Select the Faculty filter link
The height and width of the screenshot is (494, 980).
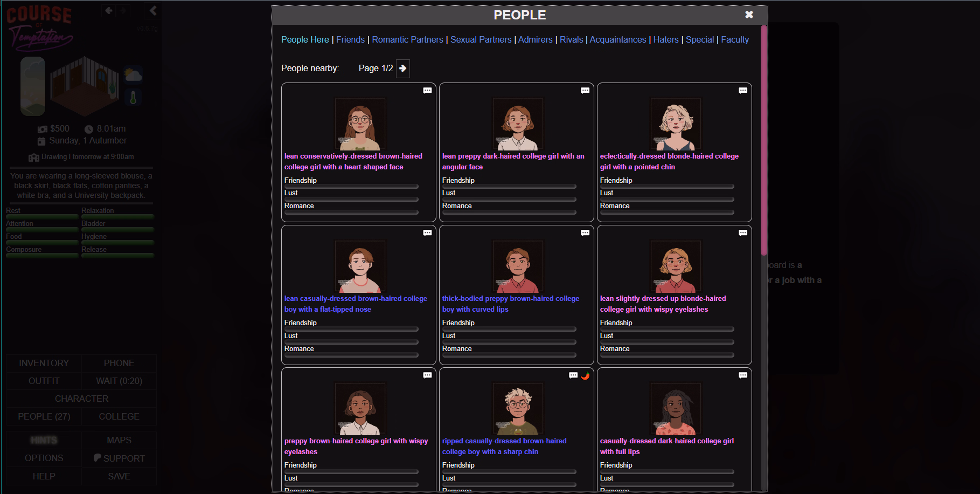tap(735, 40)
